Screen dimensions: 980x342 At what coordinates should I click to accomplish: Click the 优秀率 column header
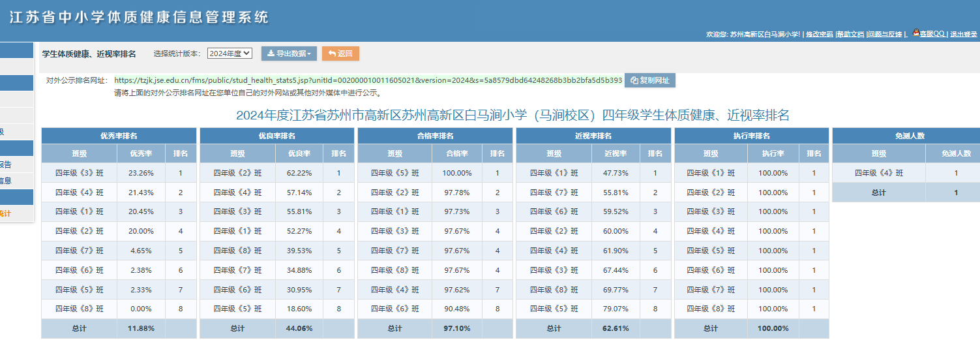tap(141, 153)
